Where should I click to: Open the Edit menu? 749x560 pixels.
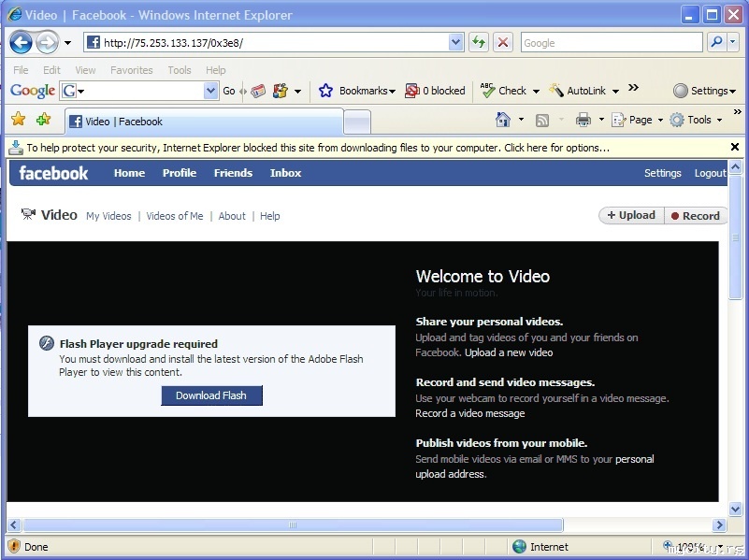point(51,70)
